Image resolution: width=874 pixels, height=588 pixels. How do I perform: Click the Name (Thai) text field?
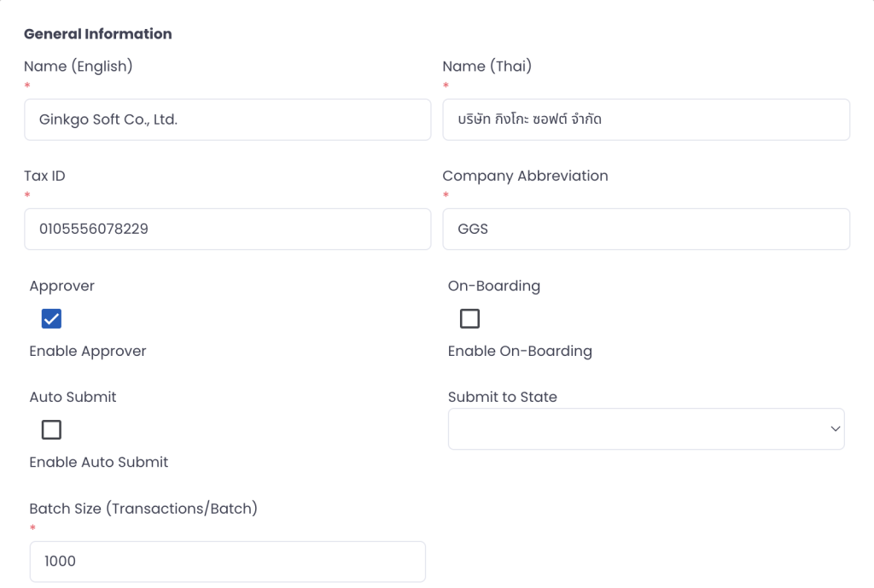[x=645, y=119]
